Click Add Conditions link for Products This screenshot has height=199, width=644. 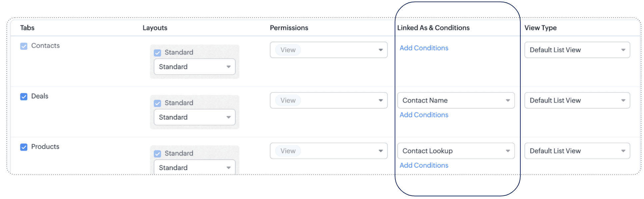coord(424,165)
